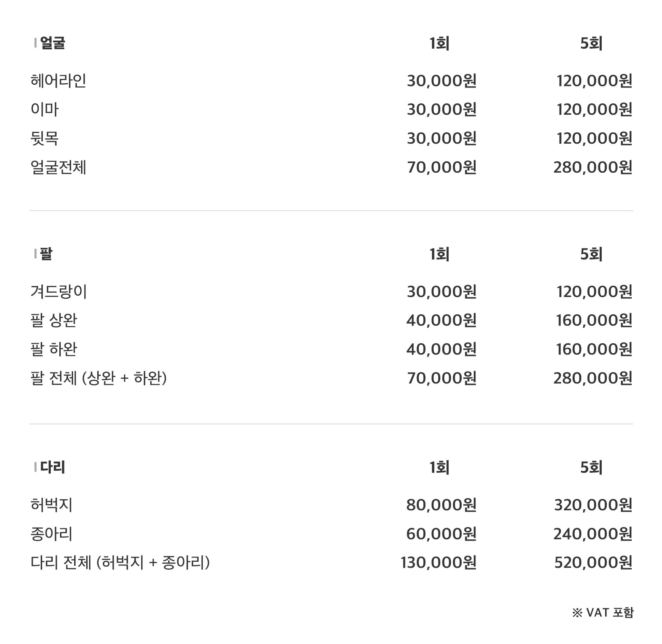Select 이마 1회 price 30,000원

[x=442, y=110]
